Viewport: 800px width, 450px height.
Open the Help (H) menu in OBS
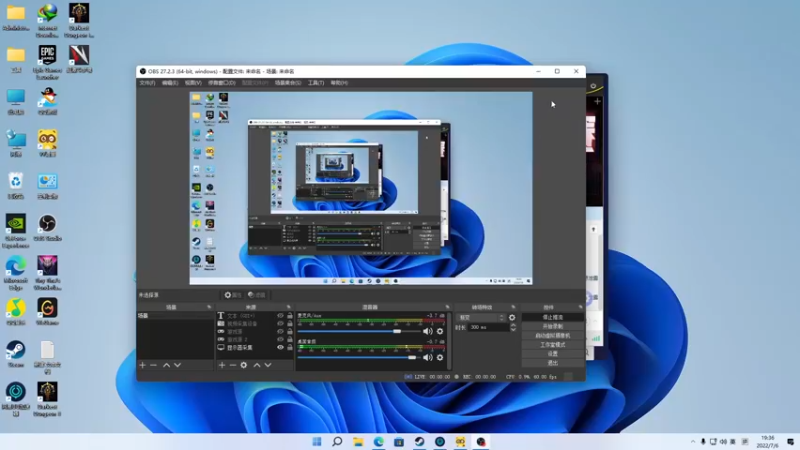pyautogui.click(x=339, y=83)
